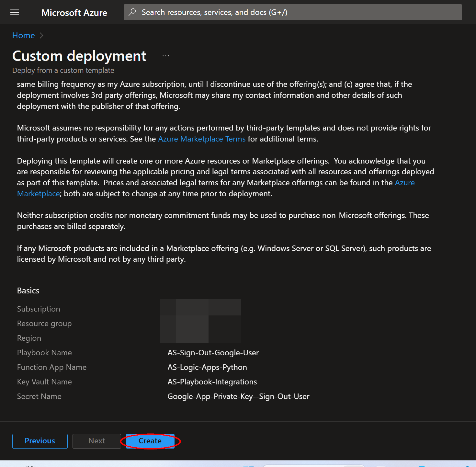Click the Secret Name label
The width and height of the screenshot is (476, 467).
[39, 396]
